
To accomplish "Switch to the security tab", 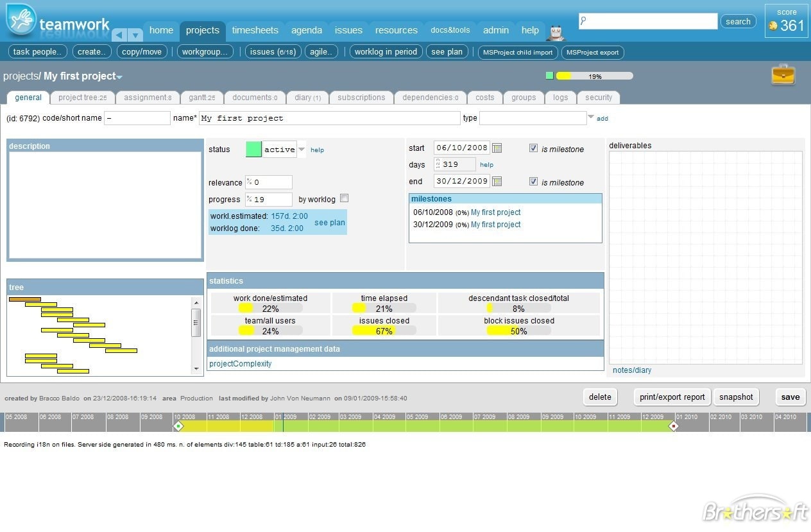I will pyautogui.click(x=599, y=98).
